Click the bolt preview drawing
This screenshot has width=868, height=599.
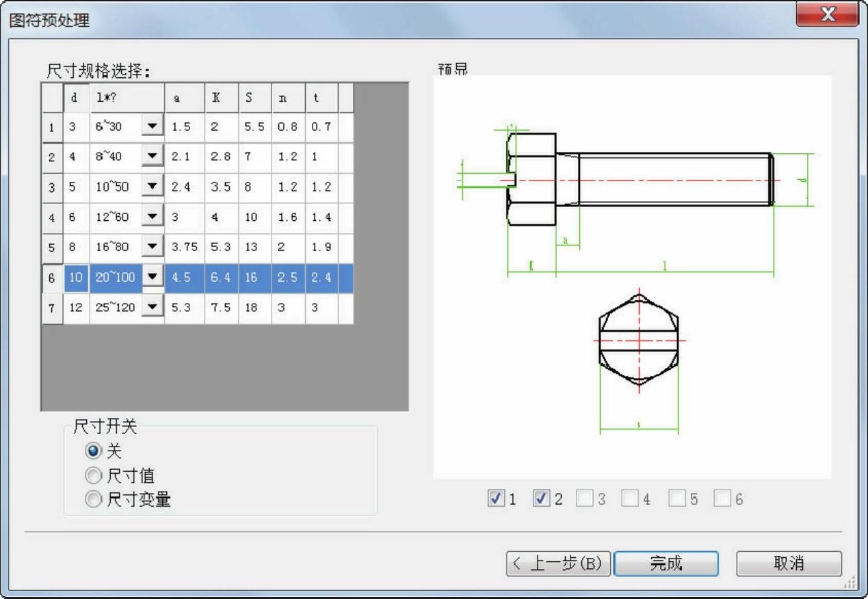click(632, 277)
